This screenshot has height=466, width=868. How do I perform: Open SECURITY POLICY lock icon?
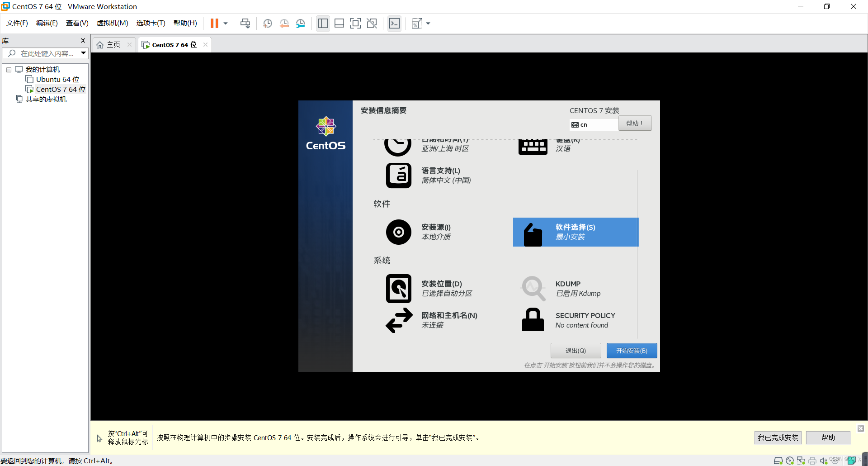[x=533, y=320]
